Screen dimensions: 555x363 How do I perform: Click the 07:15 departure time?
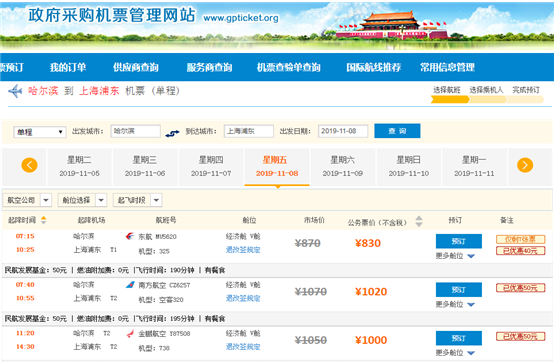pos(25,236)
